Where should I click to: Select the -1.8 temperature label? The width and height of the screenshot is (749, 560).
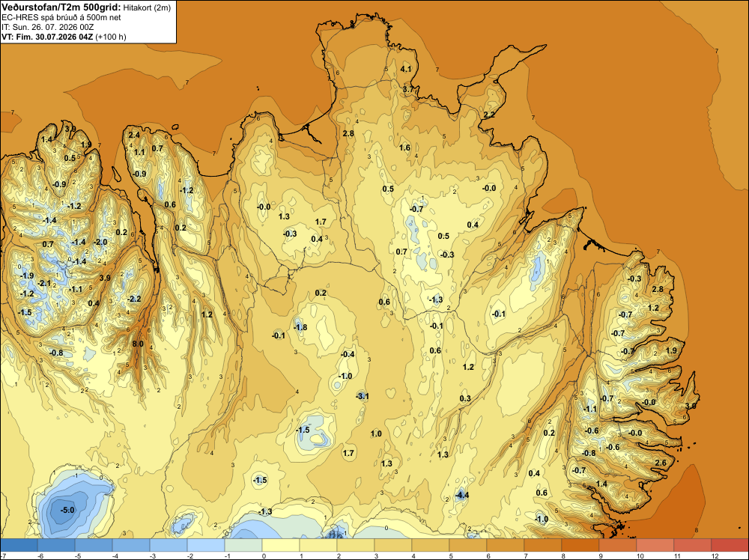pyautogui.click(x=300, y=327)
